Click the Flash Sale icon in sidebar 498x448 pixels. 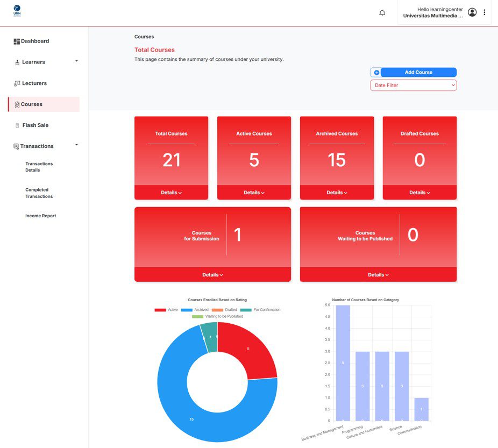[x=17, y=125]
